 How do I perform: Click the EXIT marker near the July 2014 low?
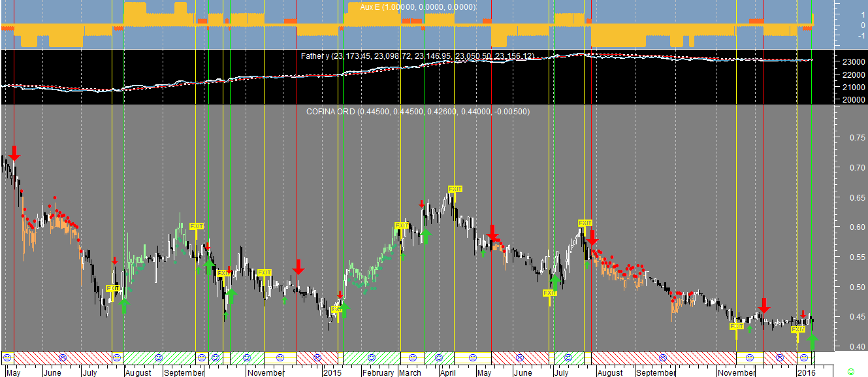click(112, 288)
